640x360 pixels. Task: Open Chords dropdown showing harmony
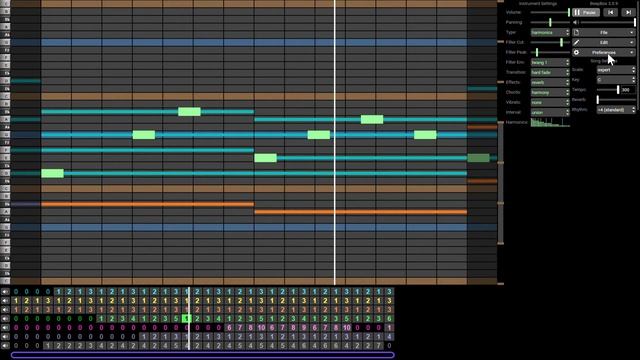550,92
